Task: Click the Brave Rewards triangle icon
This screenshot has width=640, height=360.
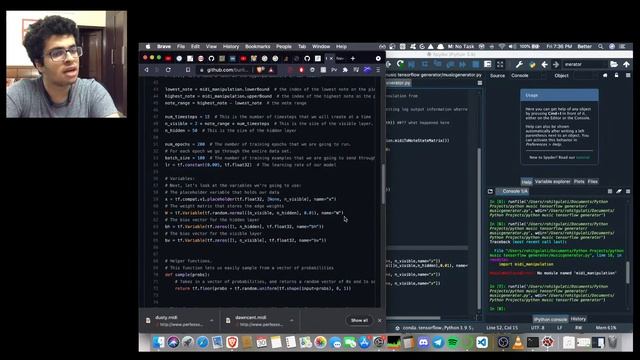Action: [271, 70]
